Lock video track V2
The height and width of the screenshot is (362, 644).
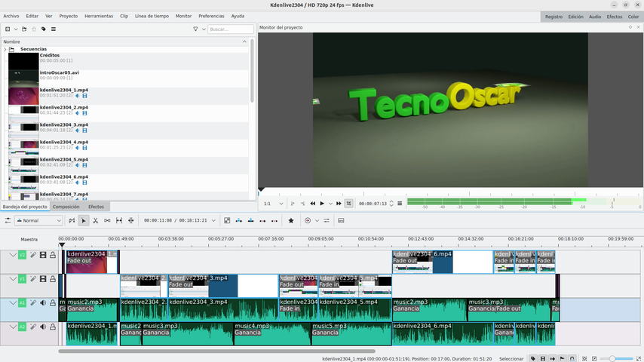tap(53, 256)
